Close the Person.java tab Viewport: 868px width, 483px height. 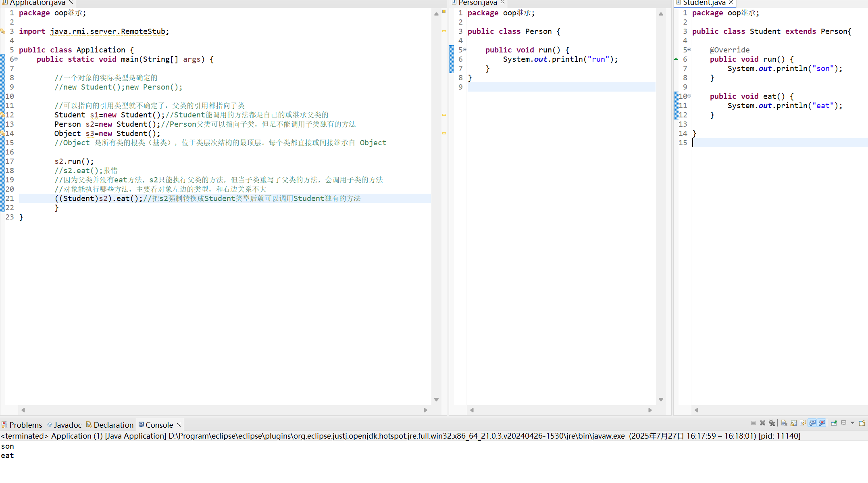pos(502,2)
